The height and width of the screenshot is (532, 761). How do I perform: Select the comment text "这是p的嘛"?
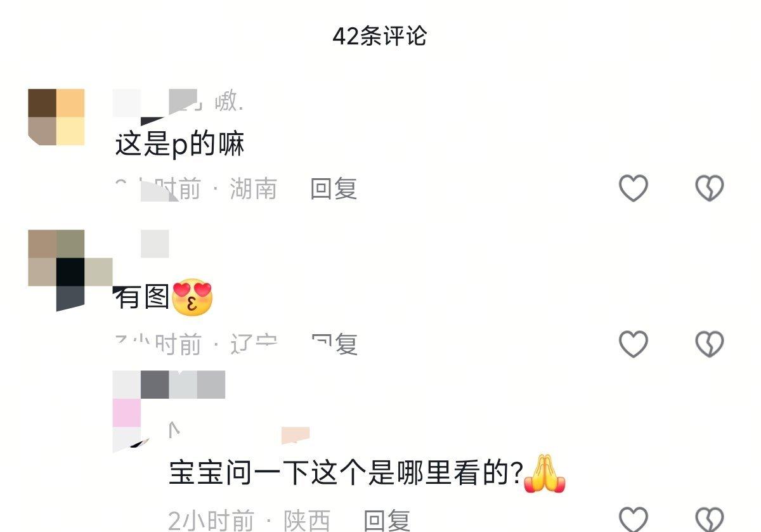[x=179, y=145]
